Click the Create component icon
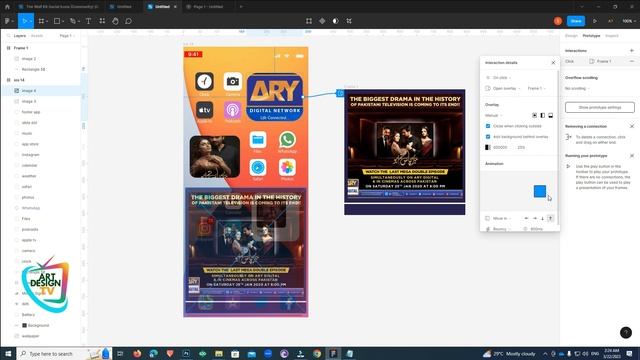Viewport: 640px width, 360px height. point(322,21)
